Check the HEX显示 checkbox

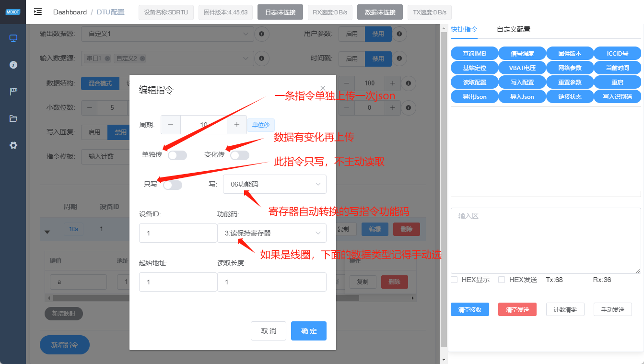(454, 280)
